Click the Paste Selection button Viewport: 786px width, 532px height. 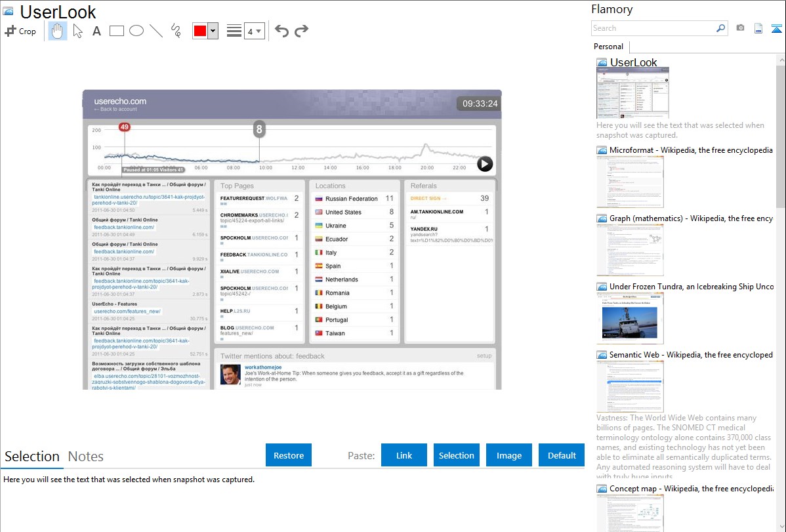click(x=456, y=455)
